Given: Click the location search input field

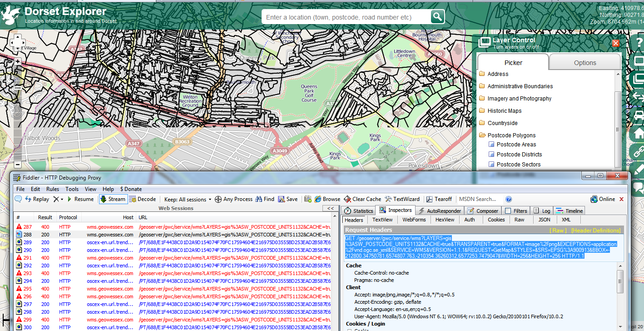Looking at the screenshot, I should (x=347, y=17).
